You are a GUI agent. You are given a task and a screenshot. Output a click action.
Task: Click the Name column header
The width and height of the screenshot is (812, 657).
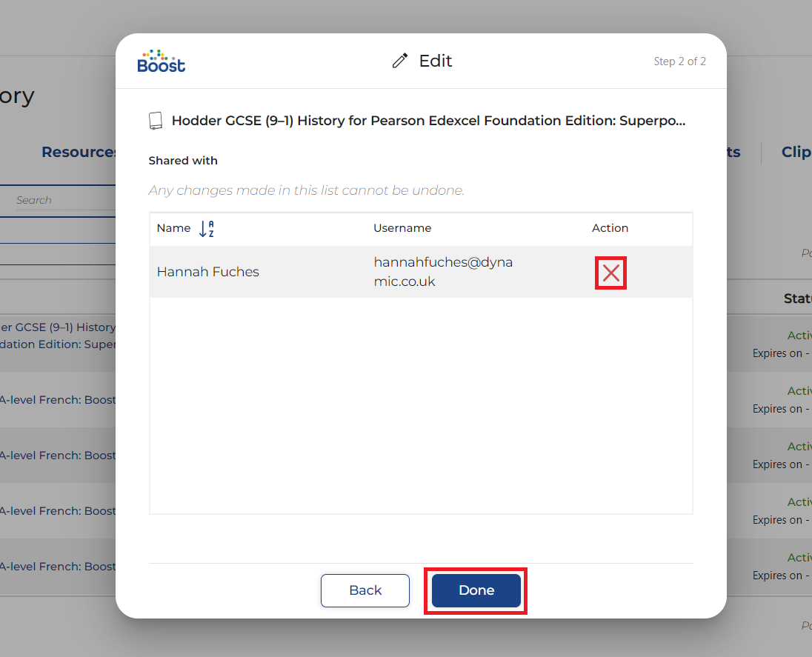[x=173, y=228]
